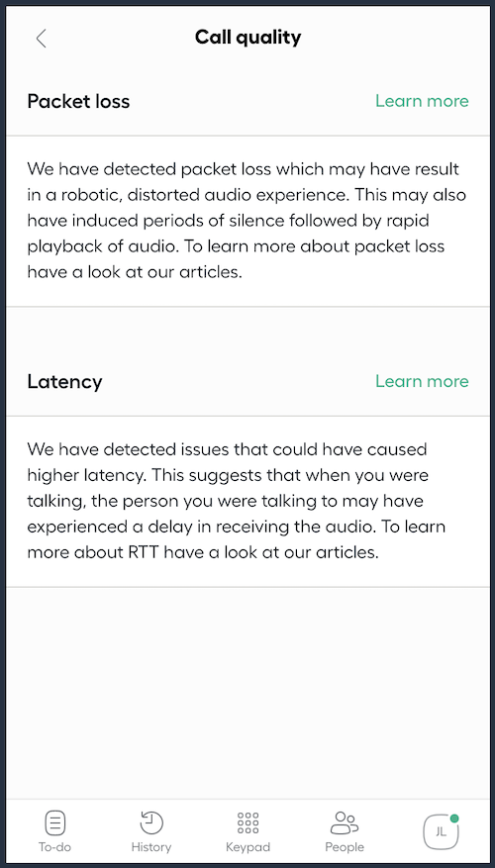495x868 pixels.
Task: Switch to the Keypad tab label
Action: click(x=247, y=847)
